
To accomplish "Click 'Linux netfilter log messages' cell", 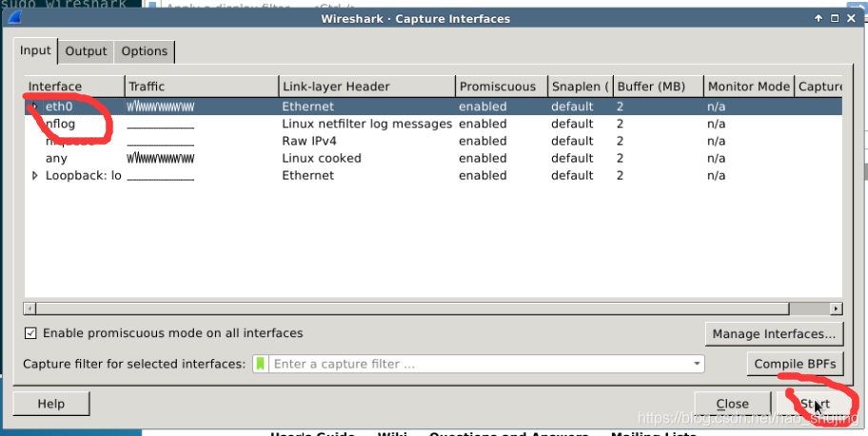I will pos(367,124).
